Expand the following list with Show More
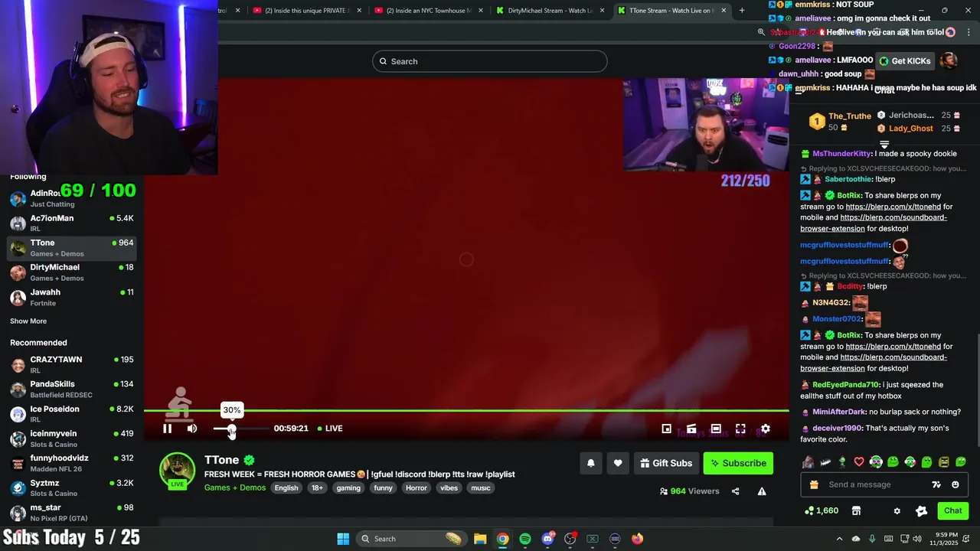 click(28, 321)
